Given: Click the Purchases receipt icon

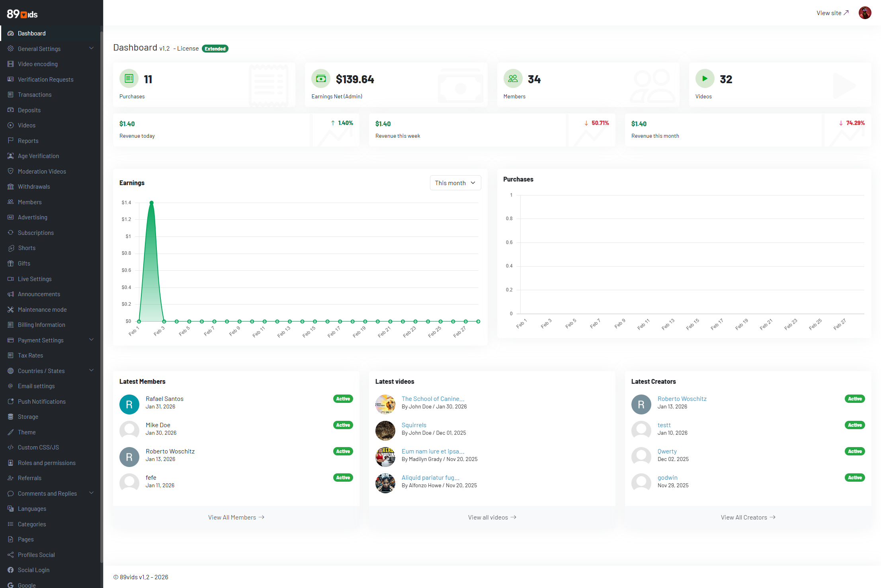Looking at the screenshot, I should (129, 78).
